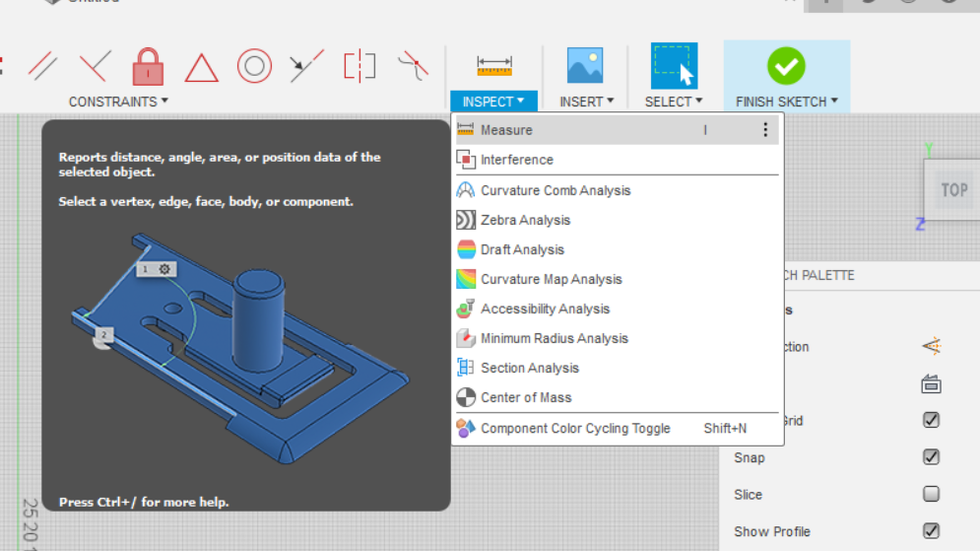980x551 pixels.
Task: Click the Measure ruler toolbar icon
Action: [x=493, y=66]
